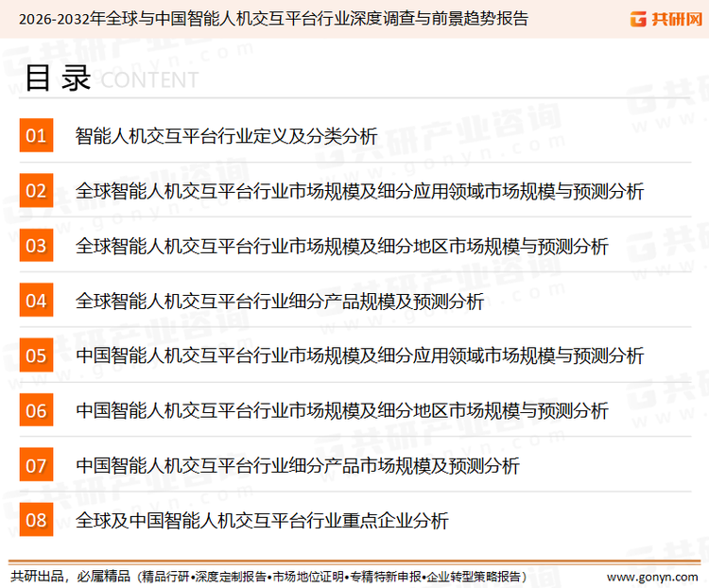The width and height of the screenshot is (709, 588).
Task: Click the orange 08 number box
Action: [36, 520]
